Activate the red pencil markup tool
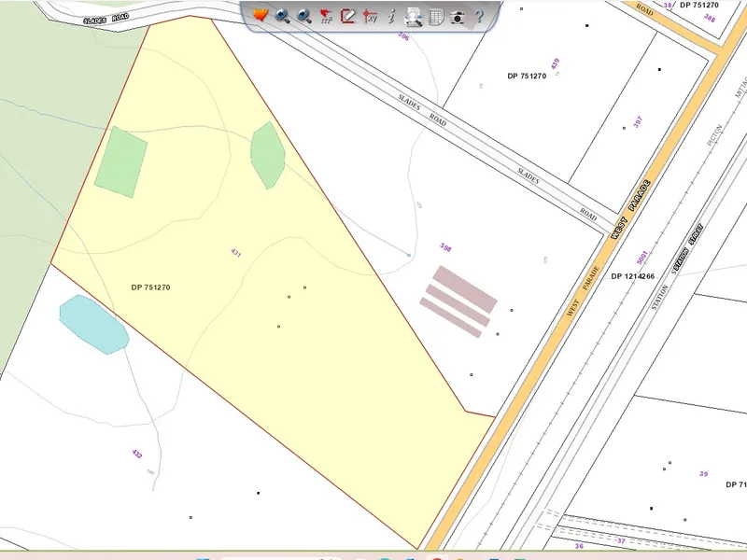747x560 pixels. pos(347,16)
